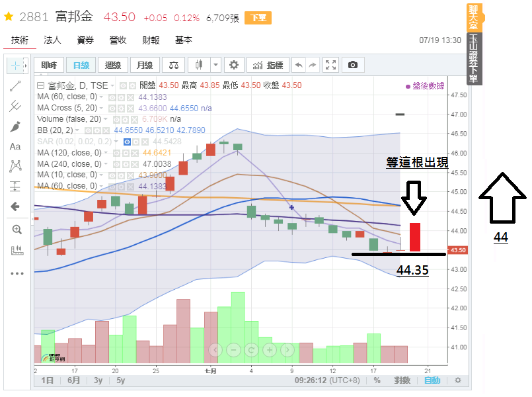Select the 即時 realtime interval

[49, 65]
